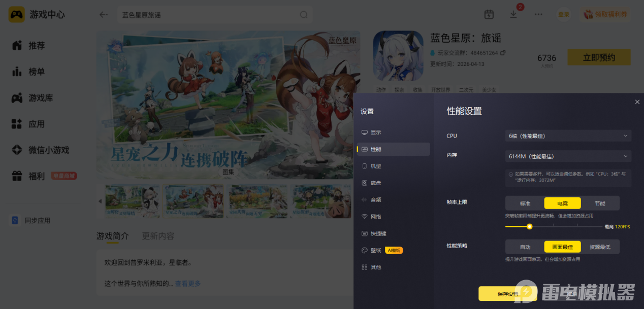The width and height of the screenshot is (644, 309).
Task: Click the 探索 genre tag
Action: pos(399,90)
